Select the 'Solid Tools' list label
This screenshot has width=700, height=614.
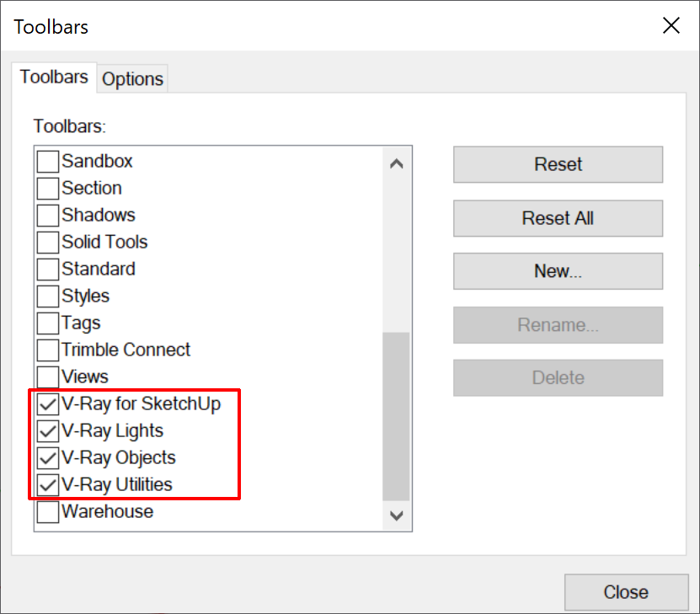pos(104,243)
